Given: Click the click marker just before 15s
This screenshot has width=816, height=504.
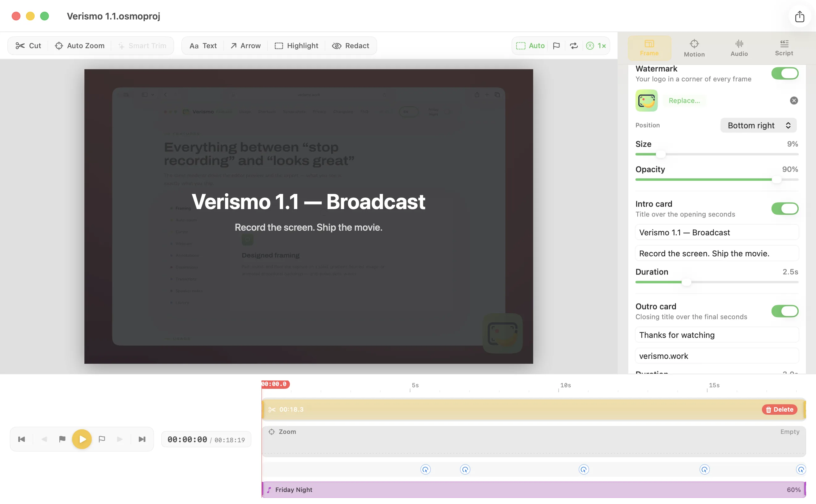Looking at the screenshot, I should click(704, 469).
